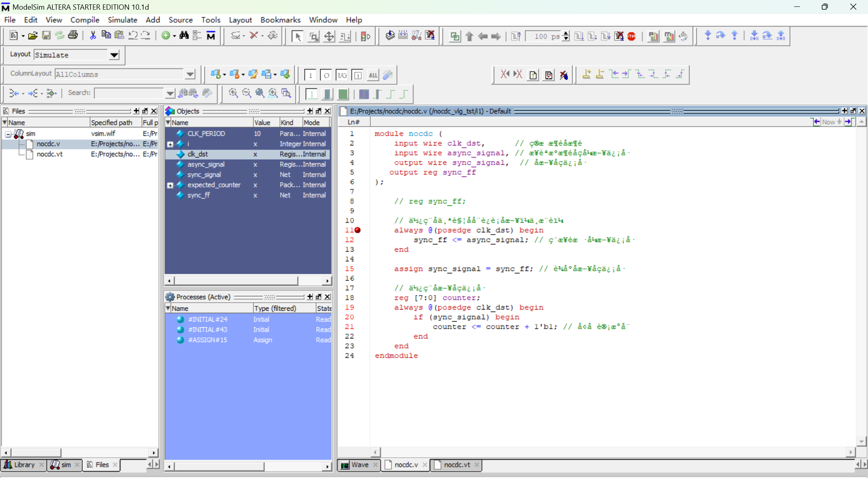Viewport: 868px width, 478px height.
Task: Toggle the 'ALL' objects filter button
Action: 373,75
